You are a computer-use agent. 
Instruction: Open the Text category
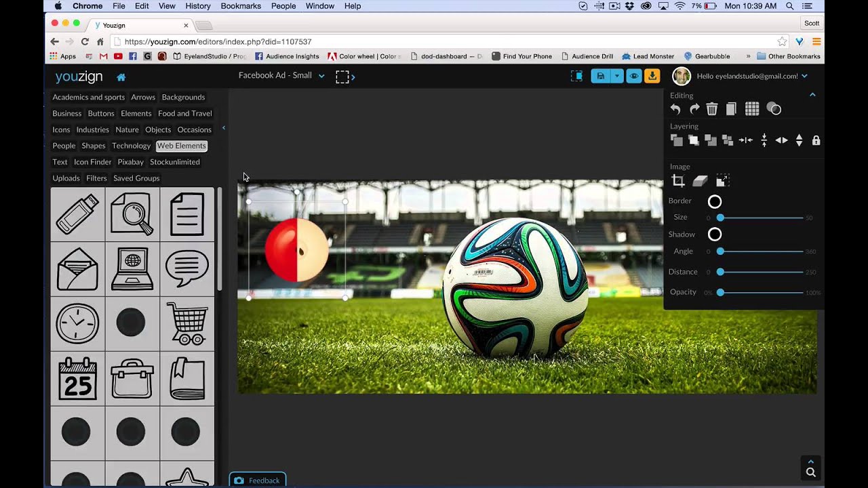pyautogui.click(x=60, y=162)
